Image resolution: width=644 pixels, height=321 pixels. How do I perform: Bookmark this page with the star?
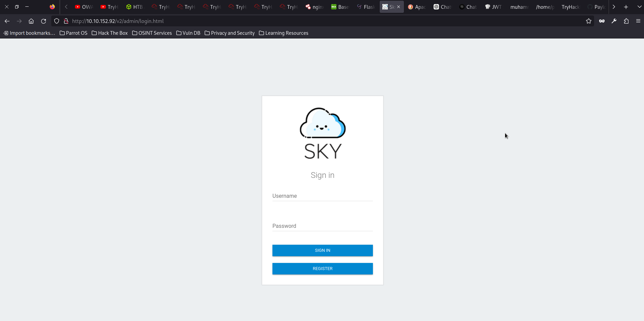click(x=589, y=21)
